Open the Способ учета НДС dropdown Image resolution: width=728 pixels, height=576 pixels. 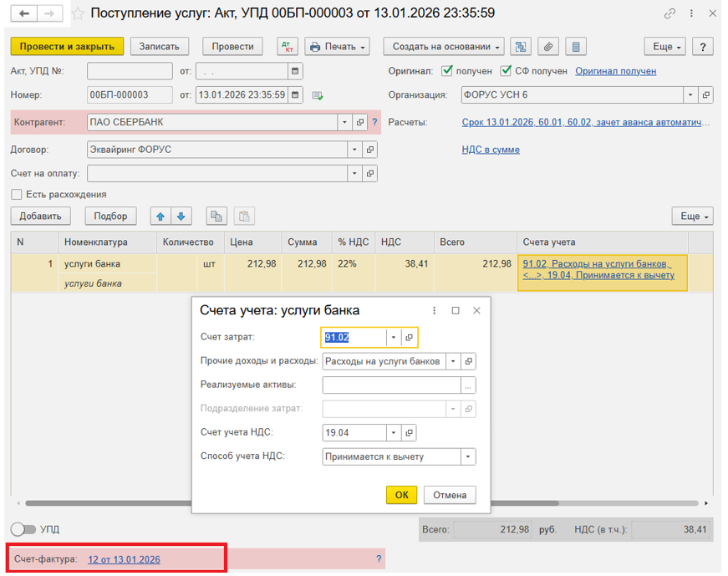468,456
